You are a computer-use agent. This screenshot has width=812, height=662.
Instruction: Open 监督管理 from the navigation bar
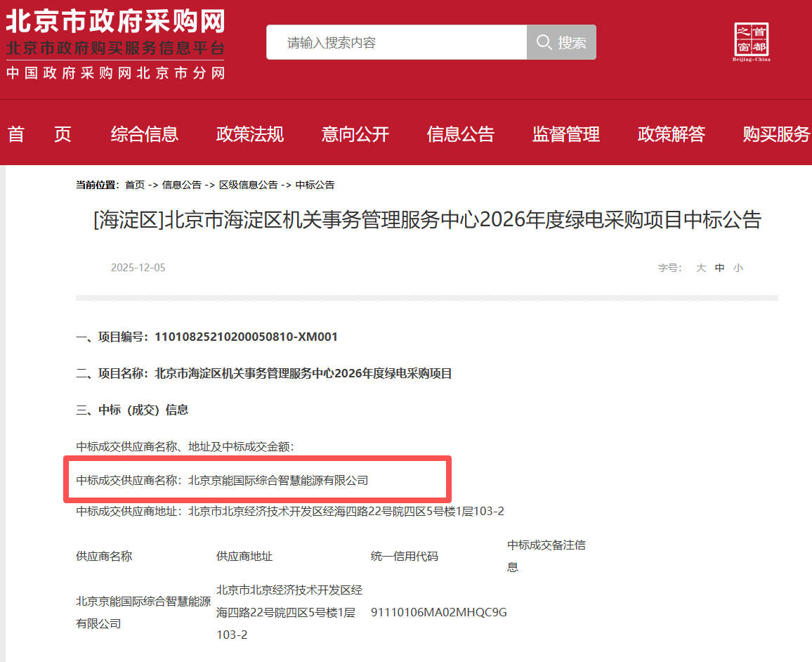(x=566, y=134)
